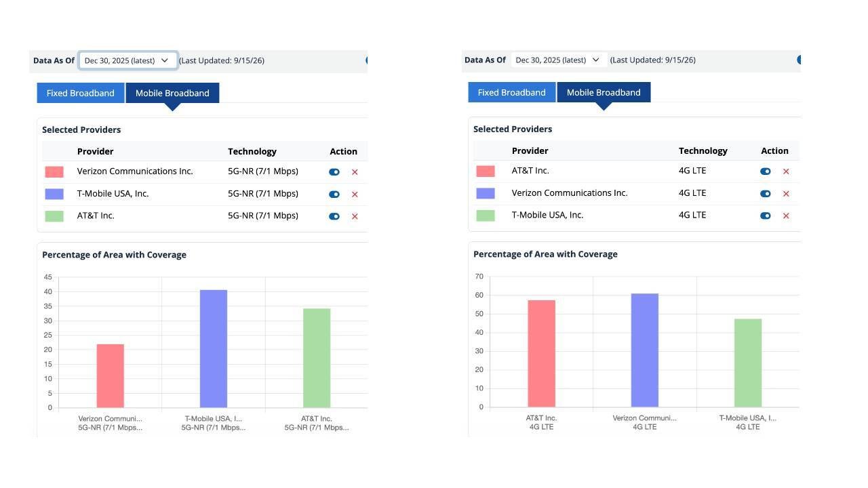This screenshot has height=488, width=868.
Task: Click the 'Technology' column header in the 4G LTE table
Action: [x=703, y=151]
